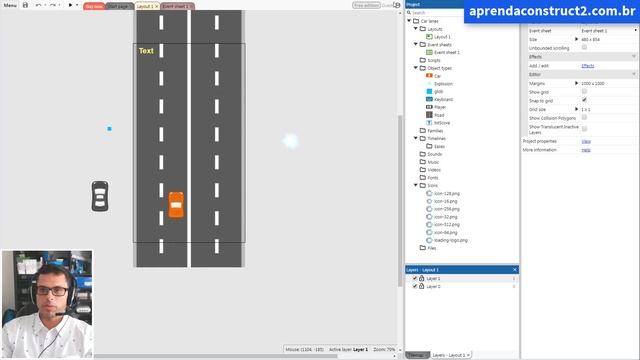Select the Fonts folder icon
640x360 pixels.
coord(423,178)
